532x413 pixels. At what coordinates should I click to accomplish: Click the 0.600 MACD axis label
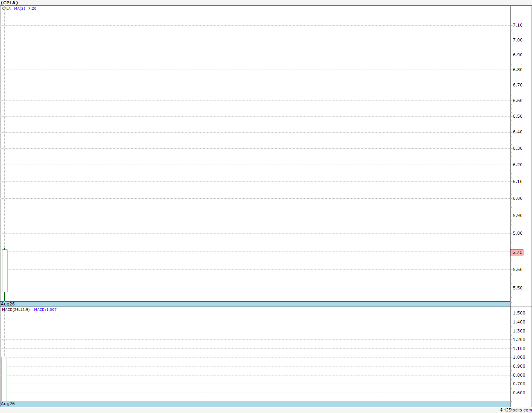[519, 393]
